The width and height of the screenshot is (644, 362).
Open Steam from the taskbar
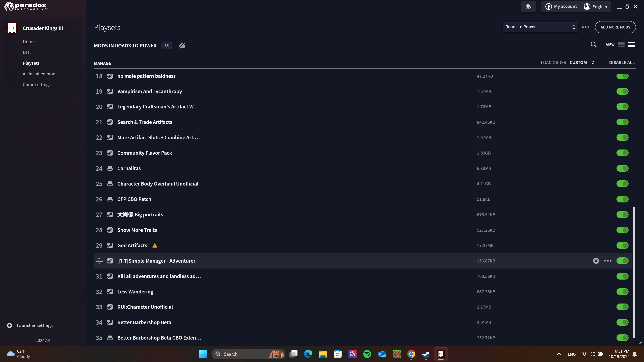pos(426,354)
